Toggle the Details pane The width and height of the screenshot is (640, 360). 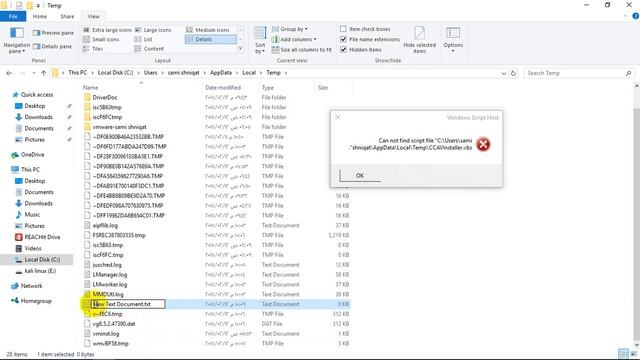click(52, 47)
